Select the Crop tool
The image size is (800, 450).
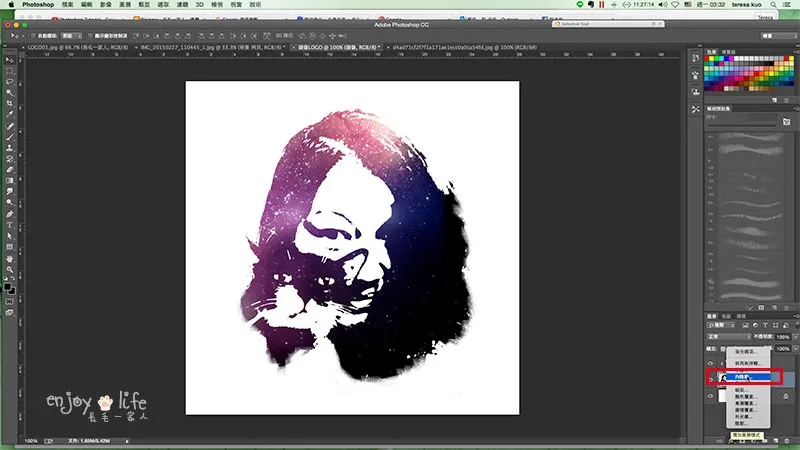(x=10, y=104)
